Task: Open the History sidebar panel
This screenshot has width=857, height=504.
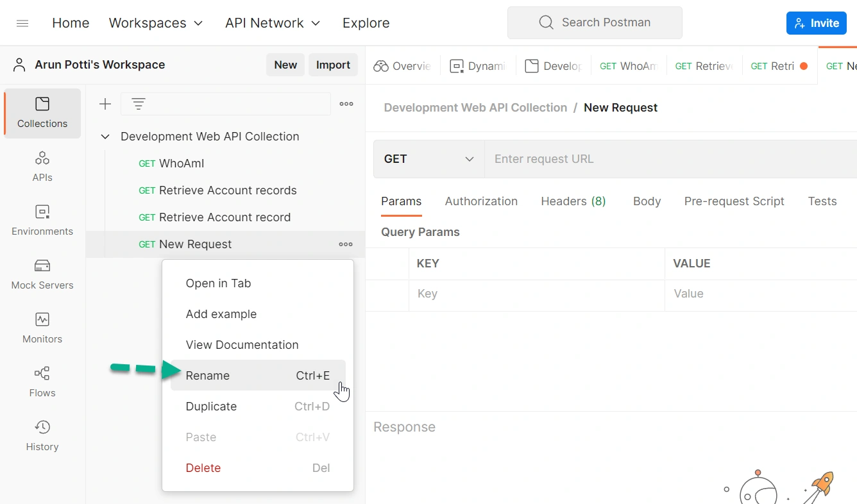Action: [42, 436]
